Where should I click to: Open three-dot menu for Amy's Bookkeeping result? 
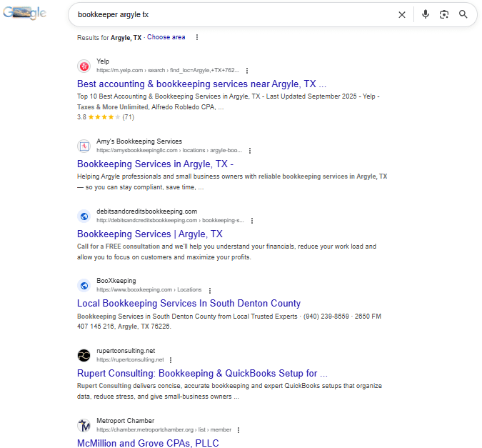click(x=250, y=151)
